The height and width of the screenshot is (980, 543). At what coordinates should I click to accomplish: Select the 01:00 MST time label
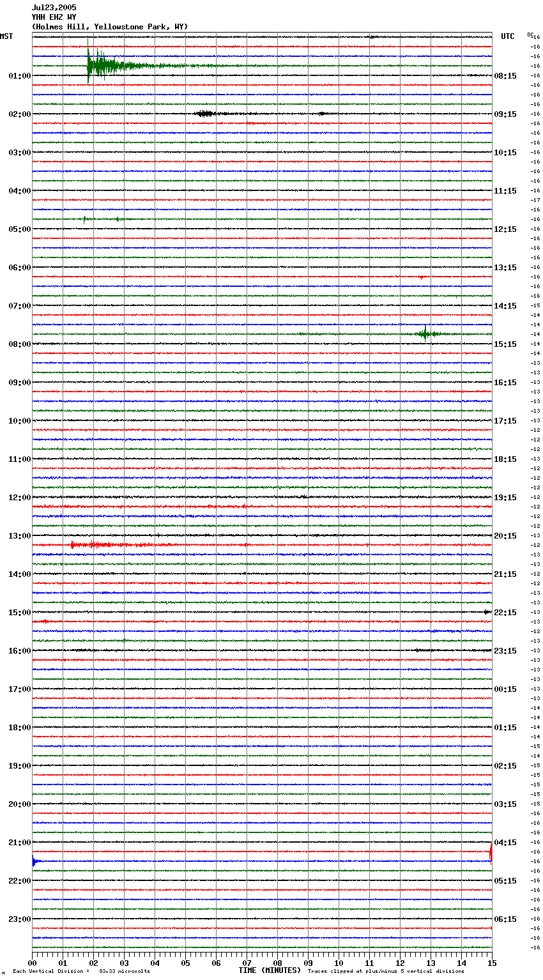(x=20, y=76)
